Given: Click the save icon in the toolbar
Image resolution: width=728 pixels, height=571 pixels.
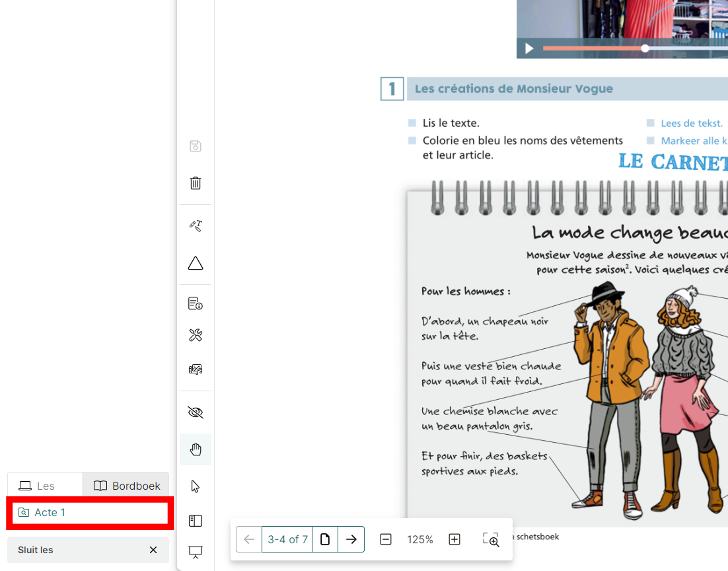Looking at the screenshot, I should [196, 146].
